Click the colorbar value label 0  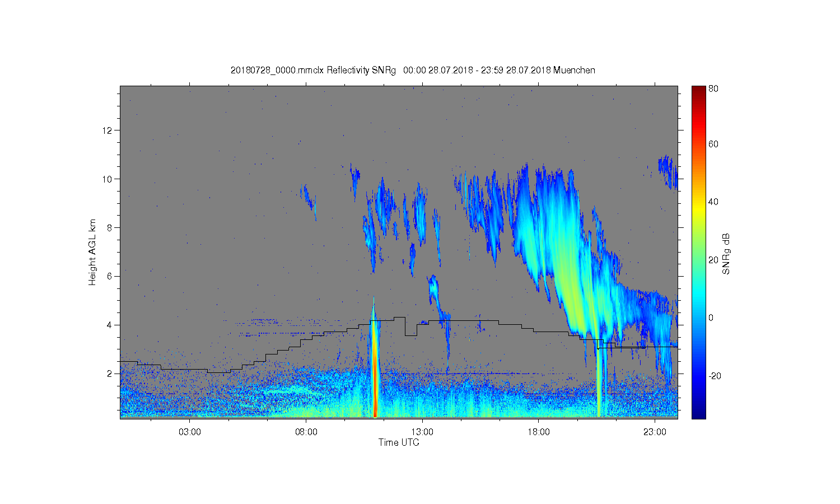[x=711, y=318]
